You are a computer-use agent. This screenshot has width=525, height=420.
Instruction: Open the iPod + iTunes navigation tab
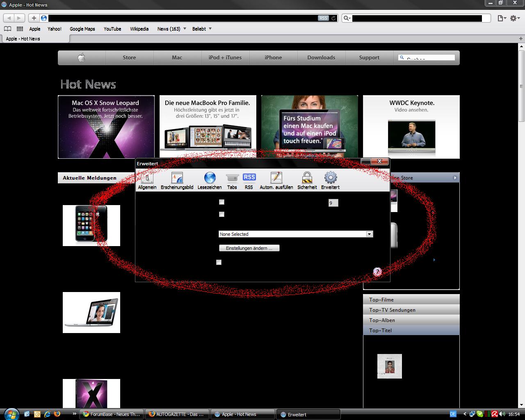click(x=225, y=57)
